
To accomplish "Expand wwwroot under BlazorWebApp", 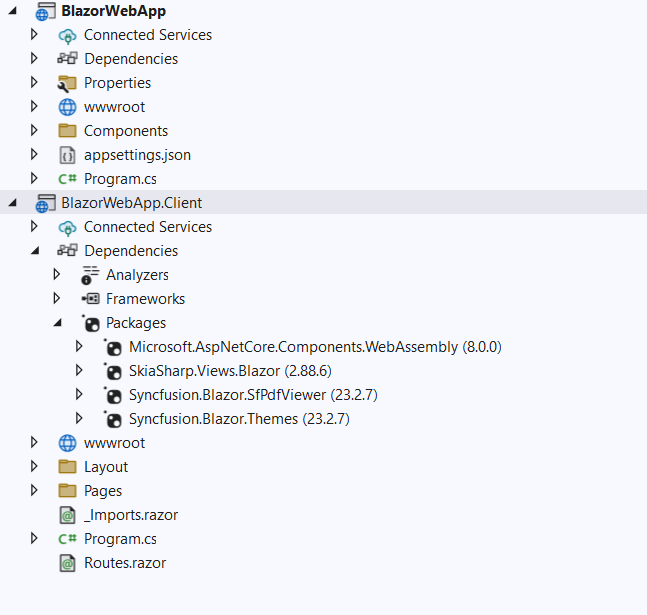I will coord(34,106).
